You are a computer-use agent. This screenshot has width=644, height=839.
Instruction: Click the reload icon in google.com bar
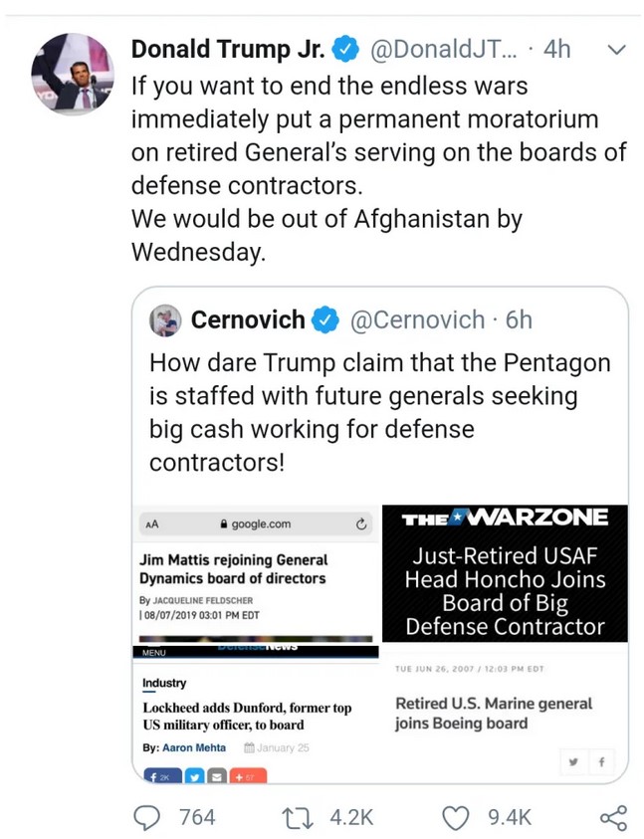[361, 524]
